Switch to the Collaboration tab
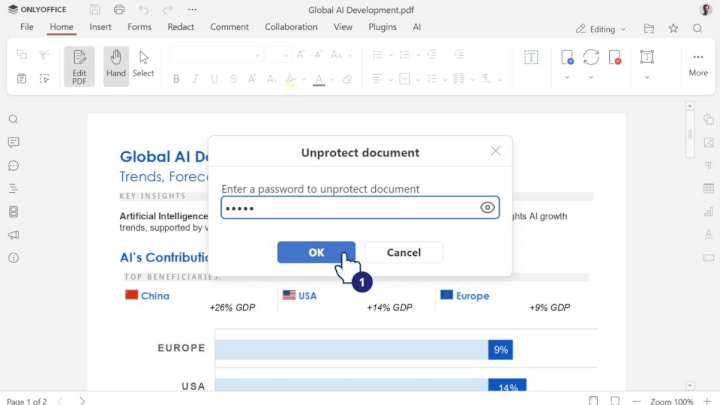 [291, 27]
